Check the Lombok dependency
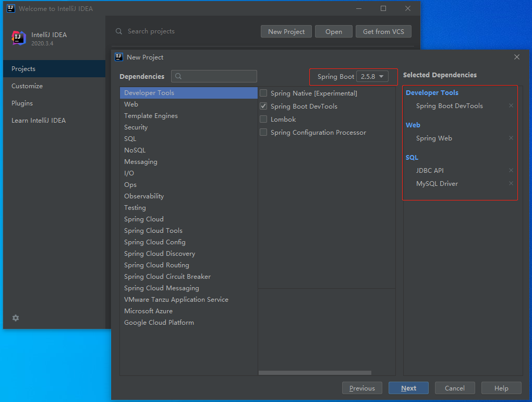Viewport: 532px width, 402px height. (263, 119)
